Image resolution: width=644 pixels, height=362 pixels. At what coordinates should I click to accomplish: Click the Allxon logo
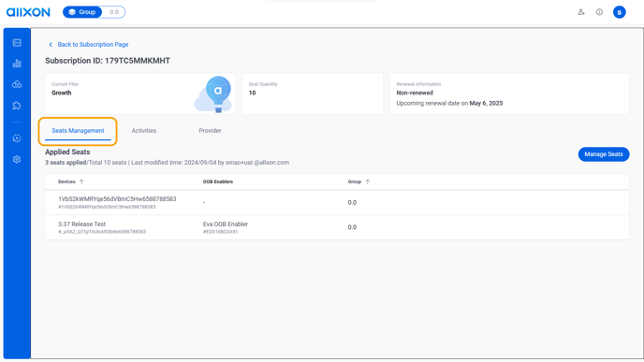(x=28, y=12)
